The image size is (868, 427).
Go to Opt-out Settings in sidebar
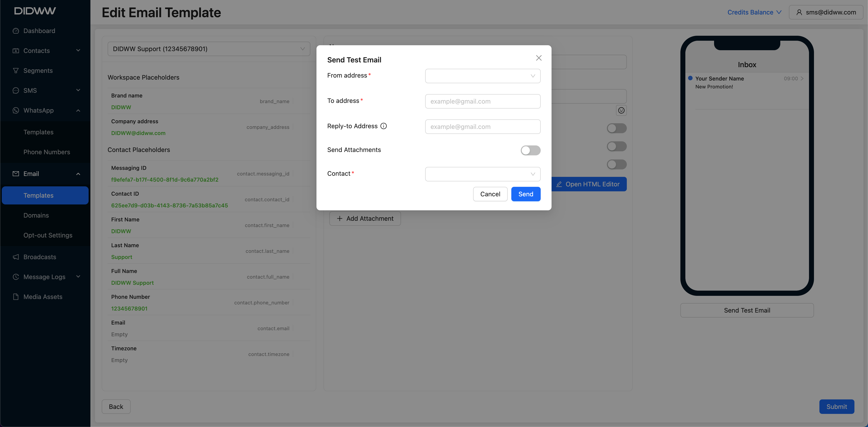point(48,235)
